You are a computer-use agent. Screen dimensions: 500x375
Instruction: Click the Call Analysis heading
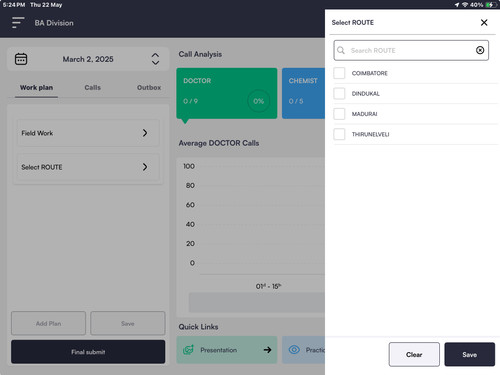click(200, 54)
